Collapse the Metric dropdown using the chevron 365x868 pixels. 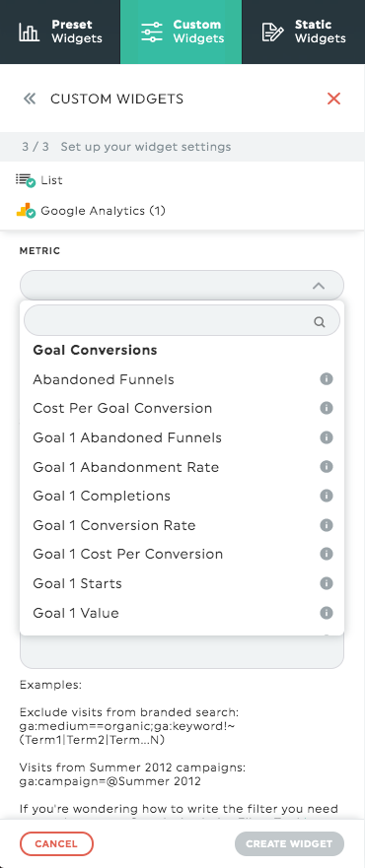(x=318, y=286)
